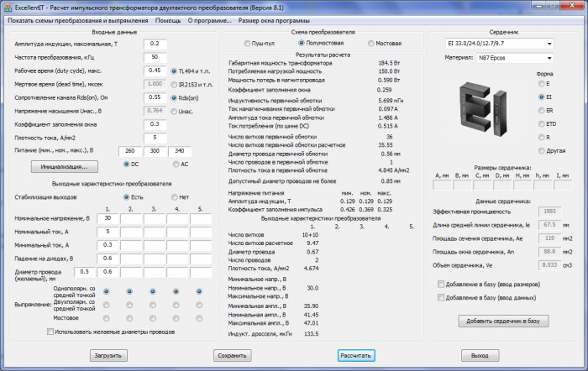The height and width of the screenshot is (371, 588).
Task: Click the 'Частота преобразования' input field
Action: click(x=155, y=56)
